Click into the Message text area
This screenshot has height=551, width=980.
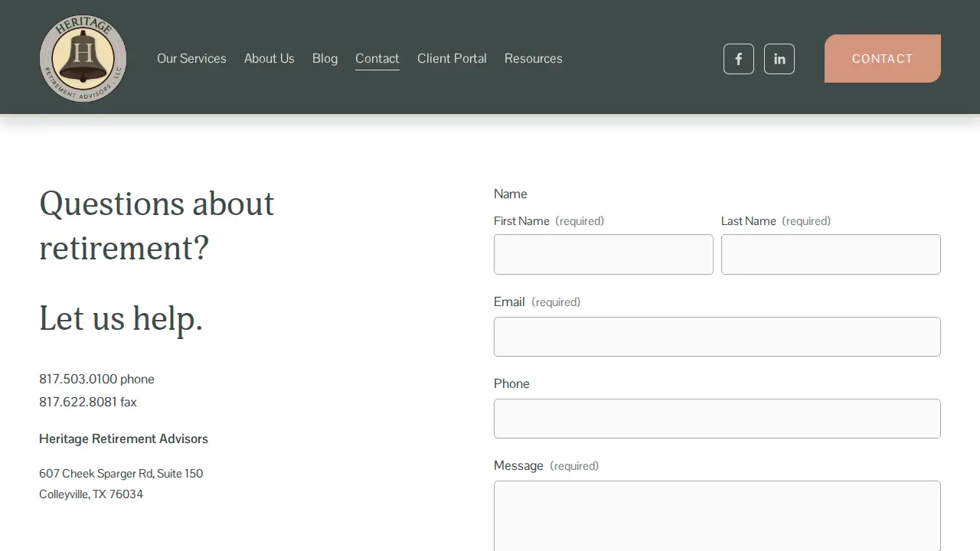click(x=717, y=516)
